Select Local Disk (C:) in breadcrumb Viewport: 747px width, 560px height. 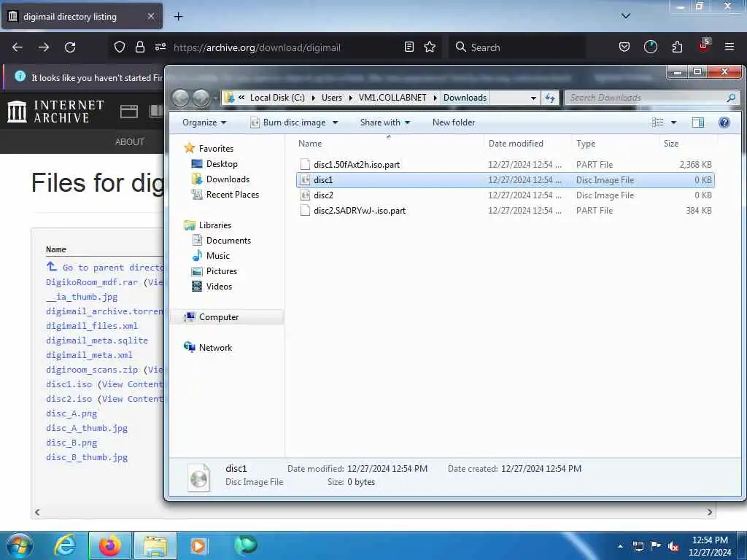click(x=276, y=98)
